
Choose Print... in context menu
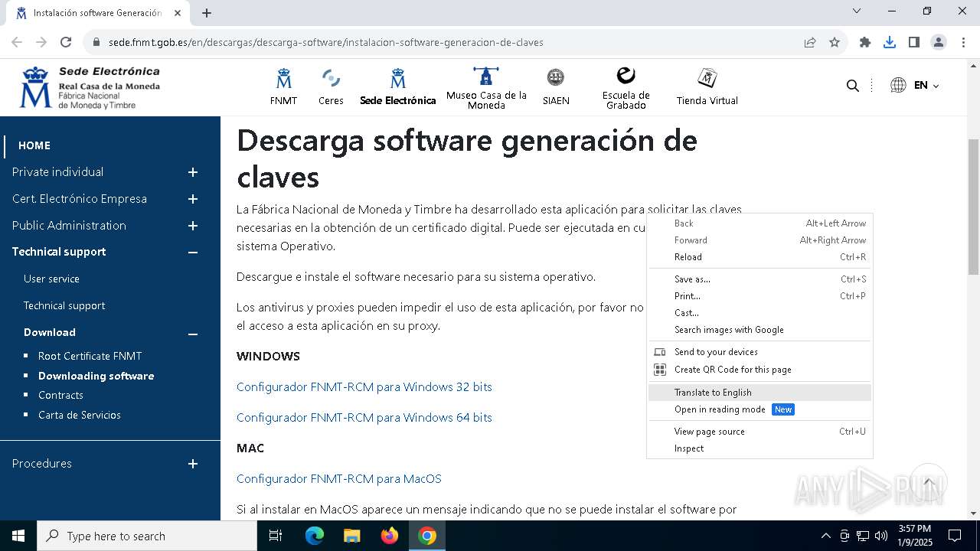pyautogui.click(x=759, y=296)
